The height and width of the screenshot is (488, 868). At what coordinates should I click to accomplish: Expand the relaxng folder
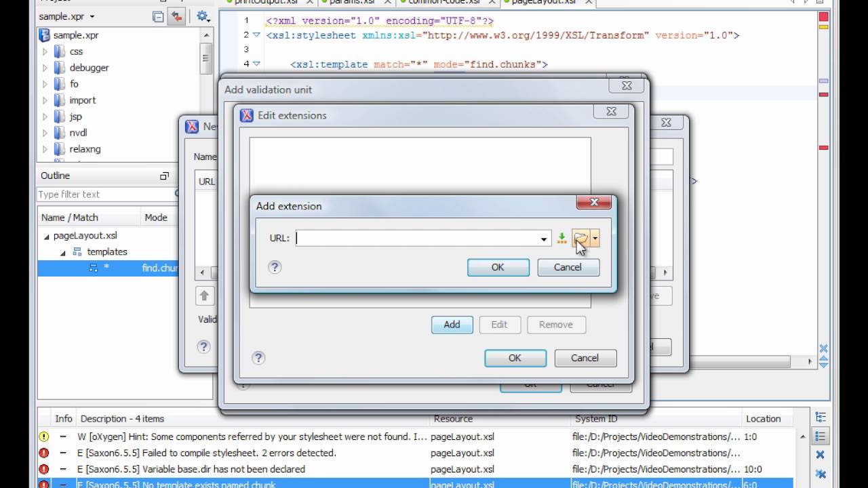45,149
